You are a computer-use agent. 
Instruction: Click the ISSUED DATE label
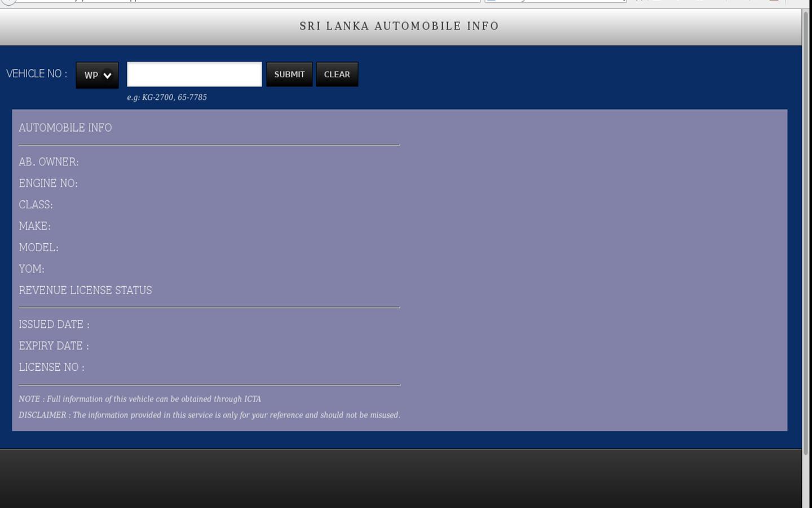(54, 325)
